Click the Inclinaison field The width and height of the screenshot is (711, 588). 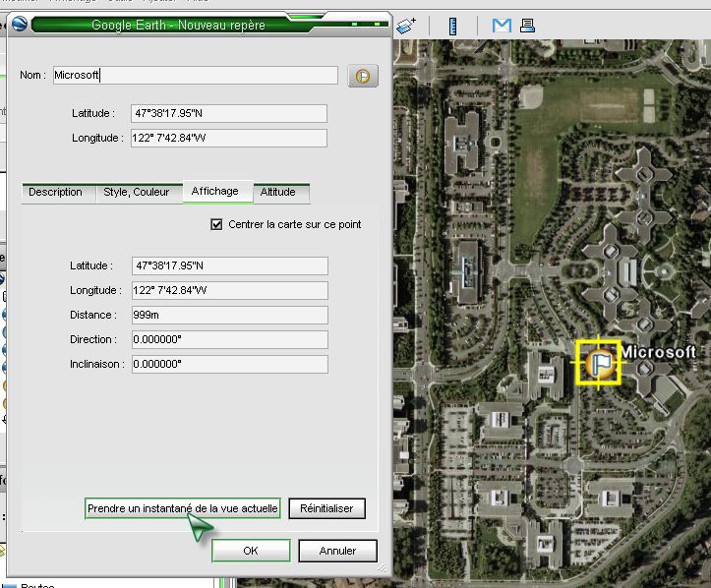[x=230, y=364]
